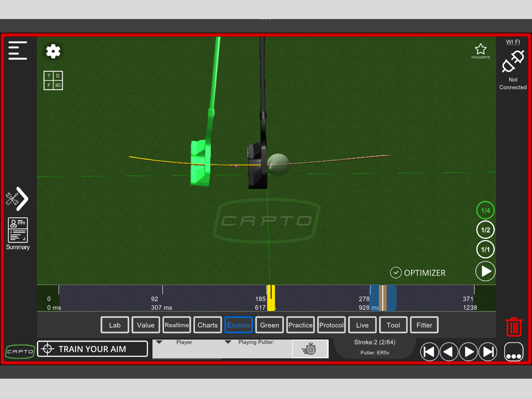The height and width of the screenshot is (399, 532).
Task: Select the F (front) view
Action: click(x=48, y=85)
